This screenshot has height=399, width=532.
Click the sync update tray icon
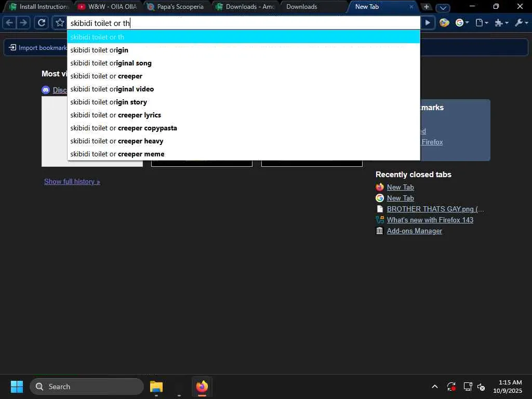coord(451,387)
